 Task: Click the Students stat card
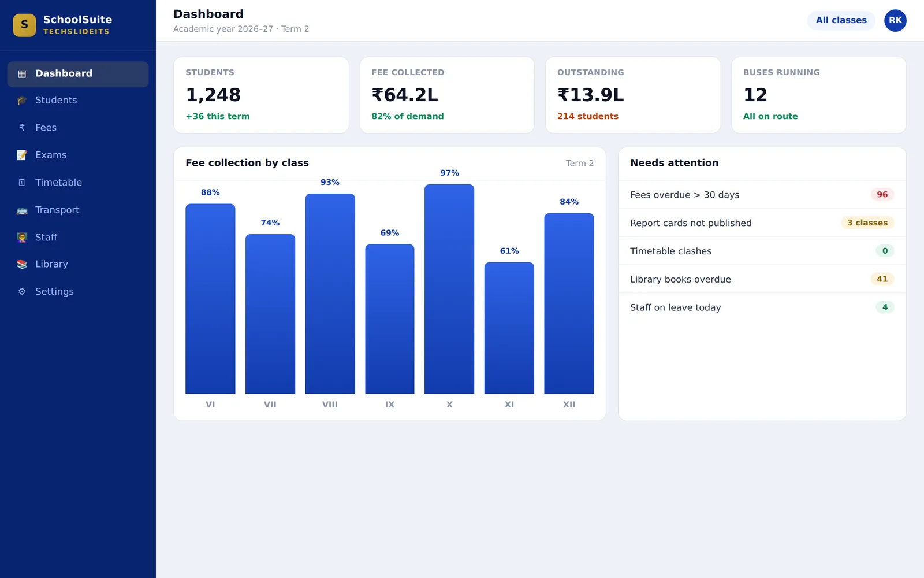point(261,95)
